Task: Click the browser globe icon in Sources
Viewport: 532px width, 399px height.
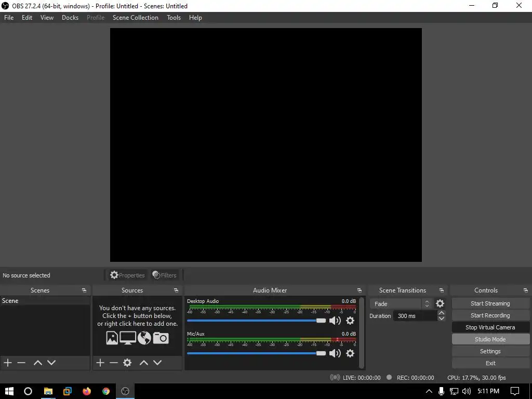Action: tap(144, 338)
